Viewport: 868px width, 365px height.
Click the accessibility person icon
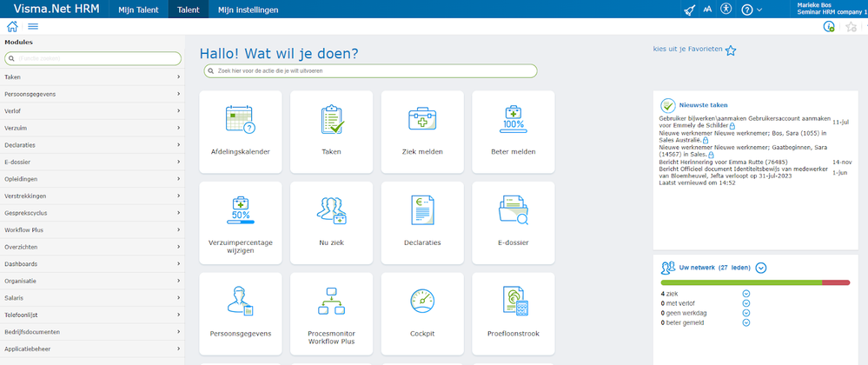[726, 9]
